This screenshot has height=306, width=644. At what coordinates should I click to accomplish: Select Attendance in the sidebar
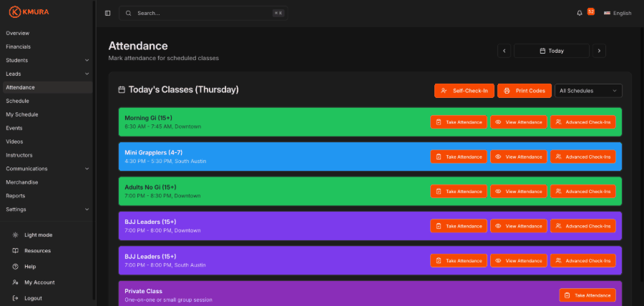click(48, 87)
